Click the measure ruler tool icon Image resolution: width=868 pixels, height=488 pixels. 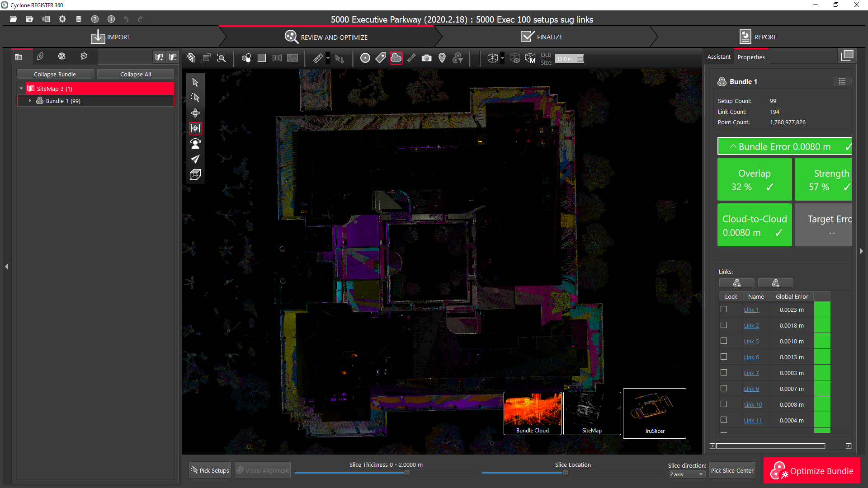click(x=318, y=58)
